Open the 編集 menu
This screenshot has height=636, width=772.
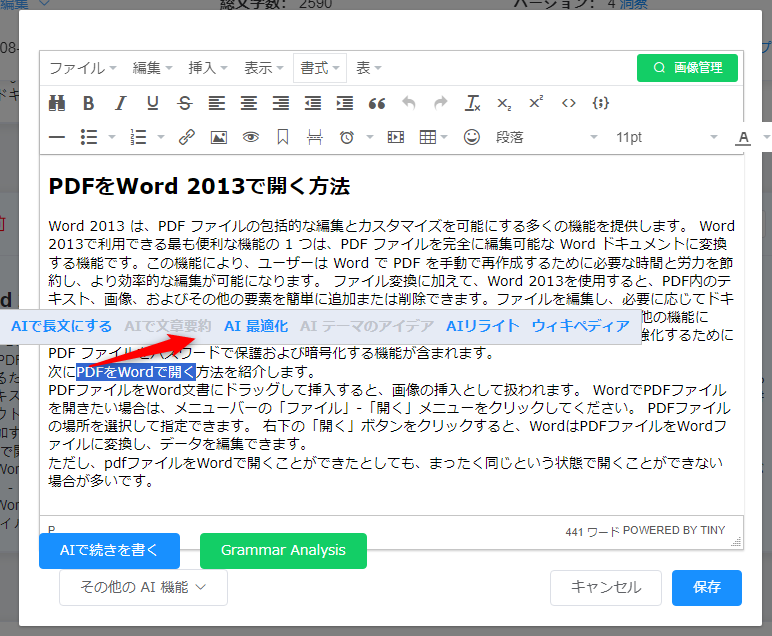152,68
